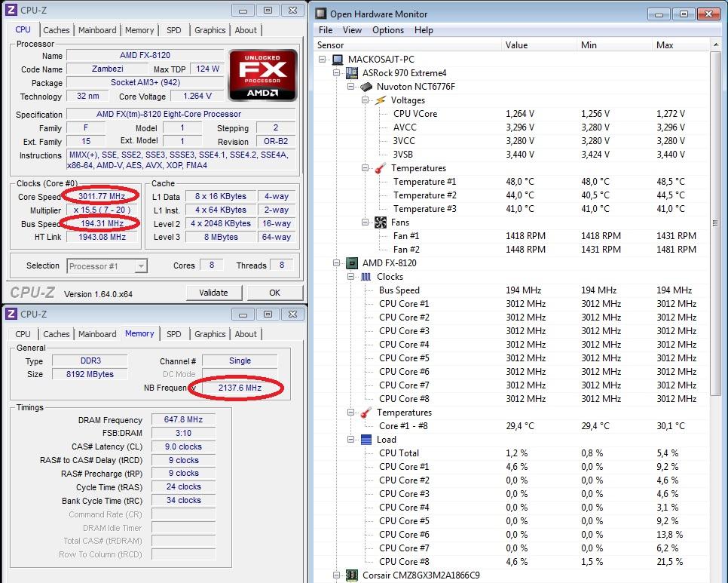The image size is (728, 583).
Task: Select the Temperature #1 sensor row
Action: [512, 182]
